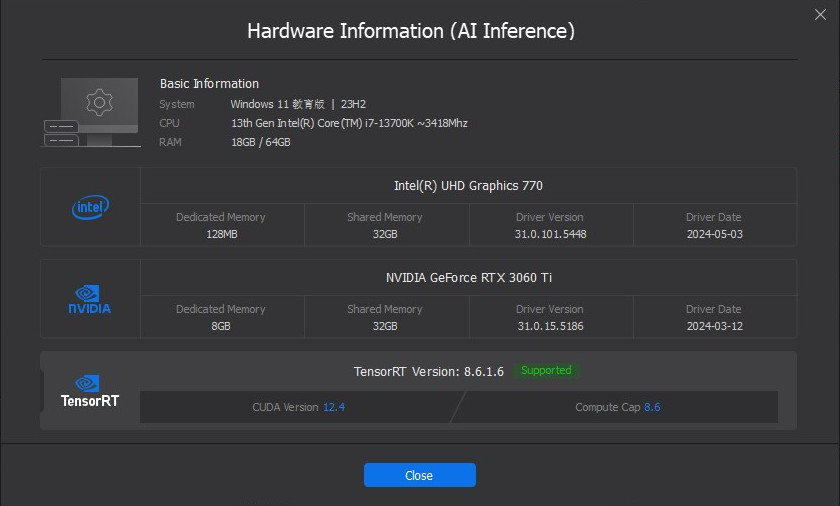
Task: Click the NVIDIA Shared Memory label
Action: pyautogui.click(x=385, y=309)
